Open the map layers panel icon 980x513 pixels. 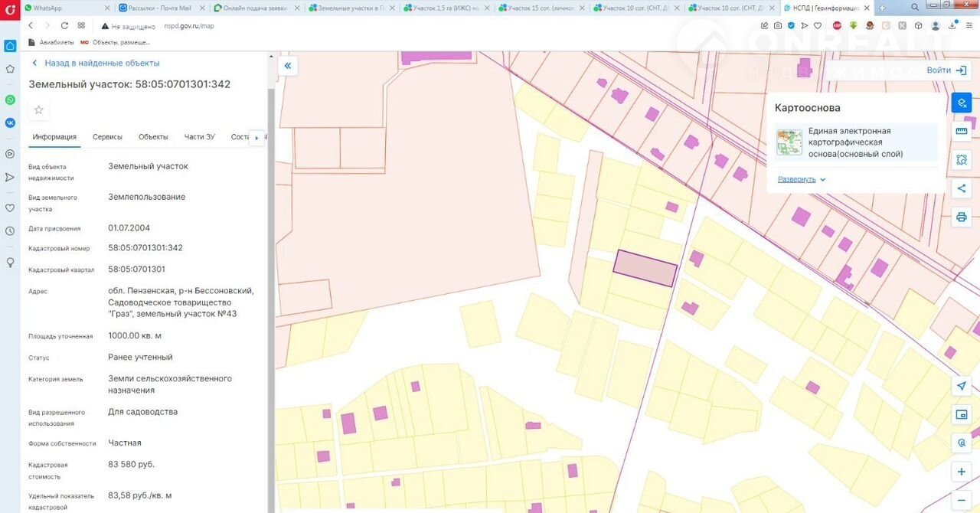[x=962, y=103]
